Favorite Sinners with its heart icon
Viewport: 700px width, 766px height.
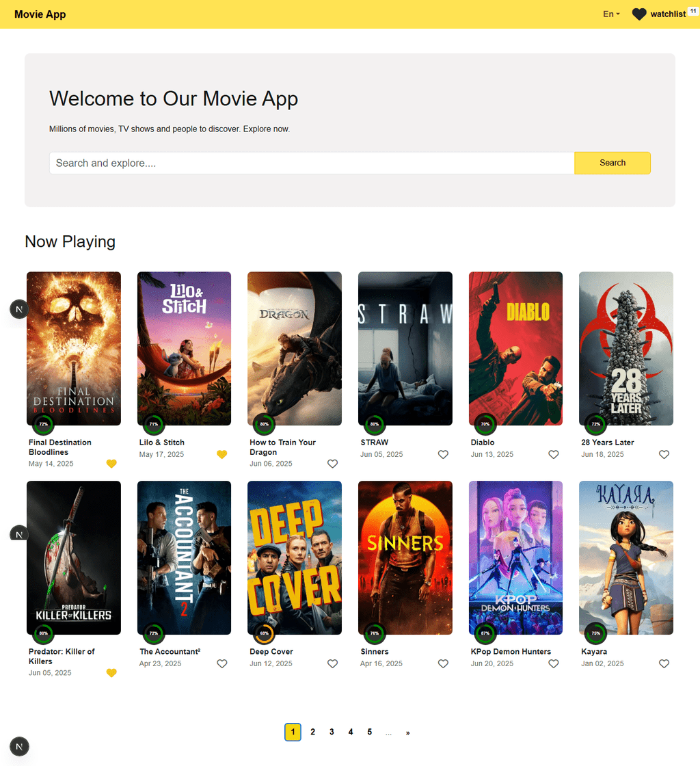[443, 663]
